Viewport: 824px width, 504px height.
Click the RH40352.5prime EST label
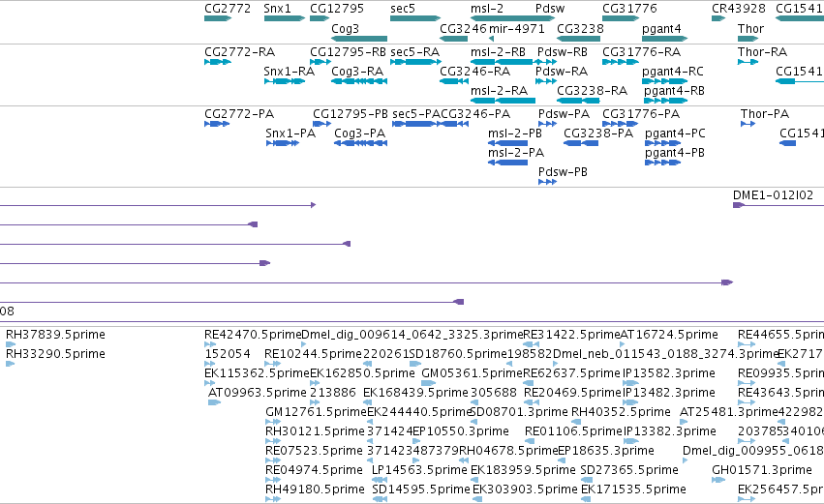(621, 412)
